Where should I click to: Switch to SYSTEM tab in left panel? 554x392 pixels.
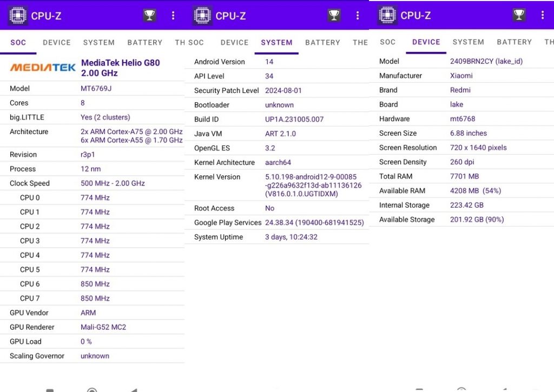pyautogui.click(x=99, y=43)
